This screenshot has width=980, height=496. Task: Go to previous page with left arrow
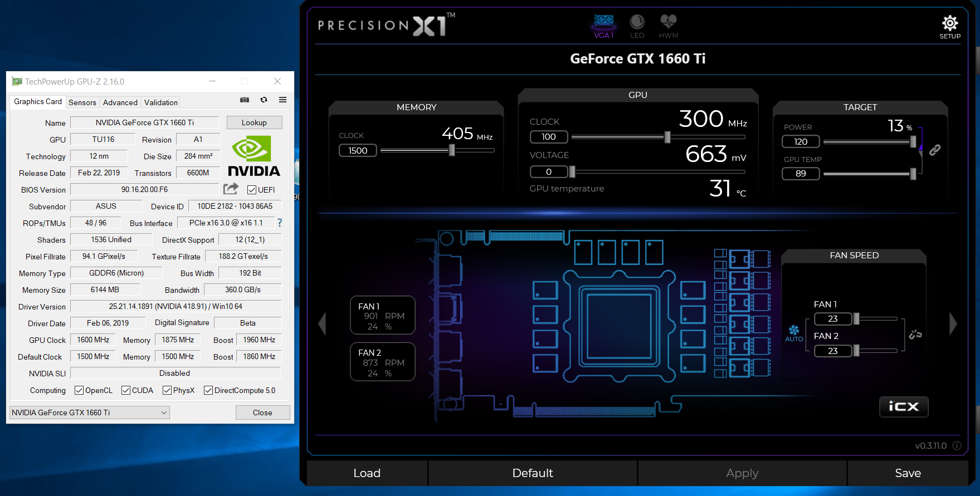pyautogui.click(x=322, y=323)
